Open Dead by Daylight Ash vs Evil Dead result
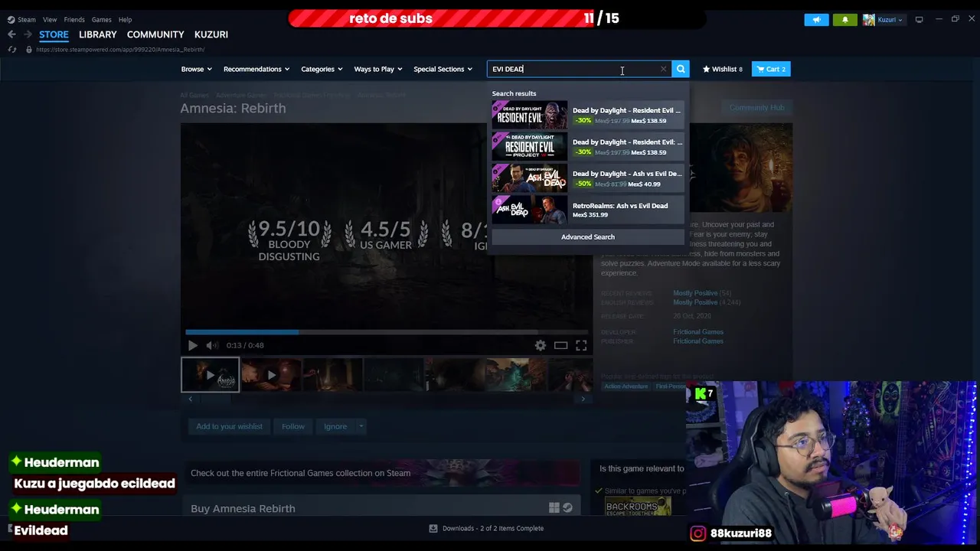 click(x=587, y=178)
